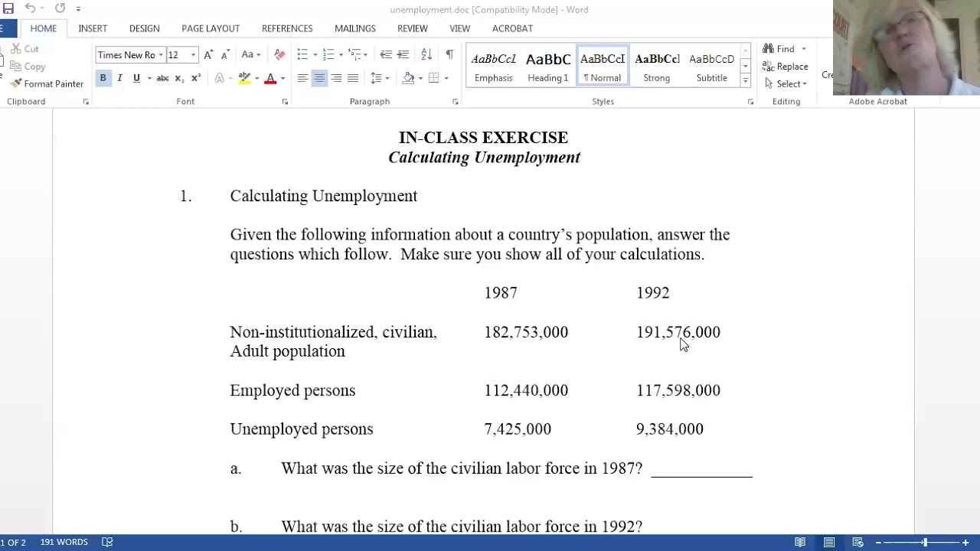Apply subscript formatting
980x551 pixels.
(x=179, y=78)
